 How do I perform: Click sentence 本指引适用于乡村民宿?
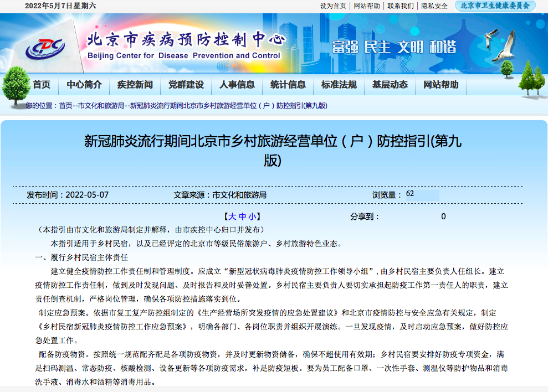(196, 244)
